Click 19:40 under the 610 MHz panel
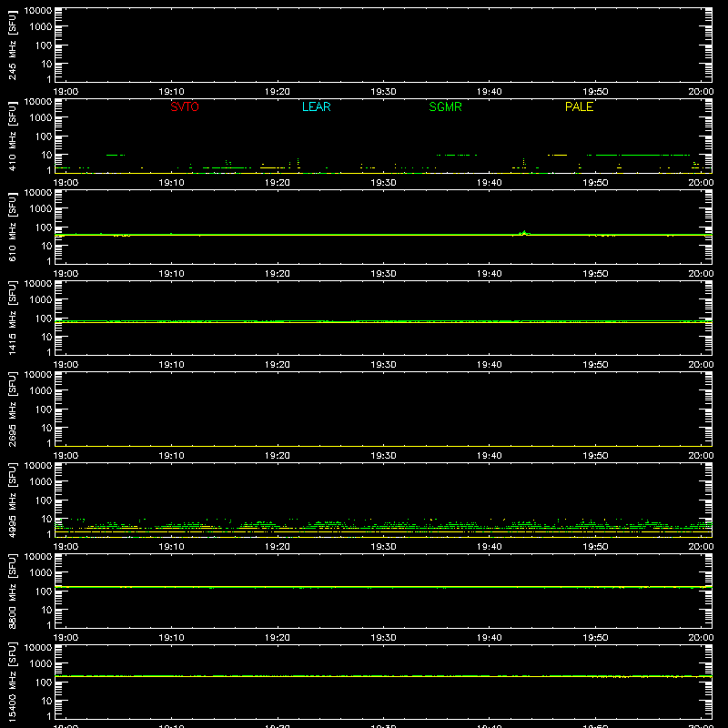Image resolution: width=728 pixels, height=728 pixels. tap(490, 274)
